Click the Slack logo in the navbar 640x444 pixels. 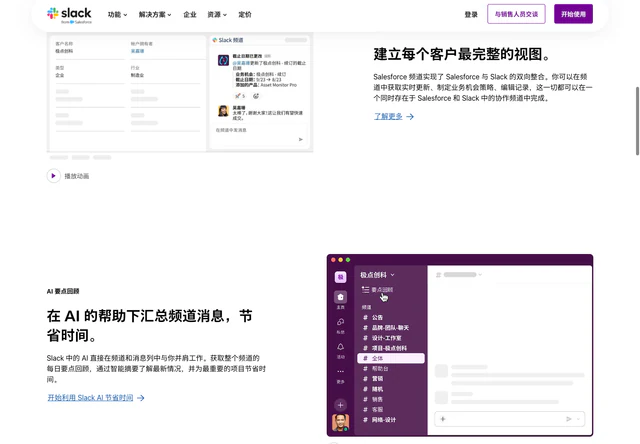(69, 15)
